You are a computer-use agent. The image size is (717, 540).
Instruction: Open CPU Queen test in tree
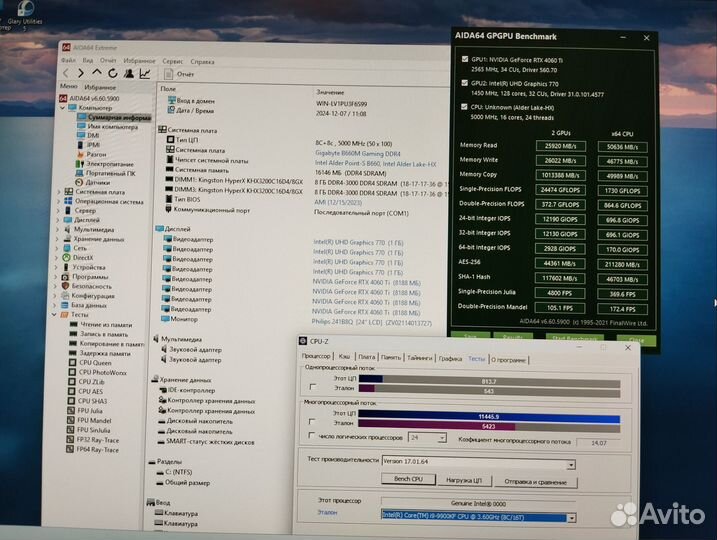point(95,363)
